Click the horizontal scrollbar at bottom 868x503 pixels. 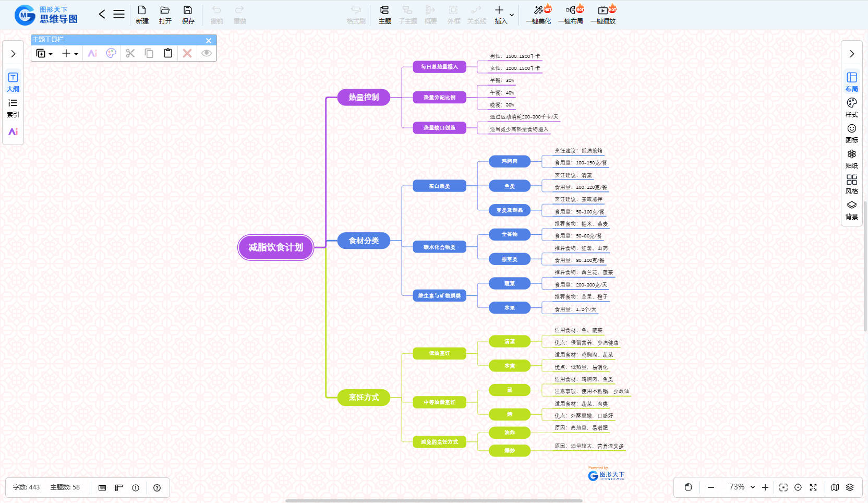pos(433,501)
